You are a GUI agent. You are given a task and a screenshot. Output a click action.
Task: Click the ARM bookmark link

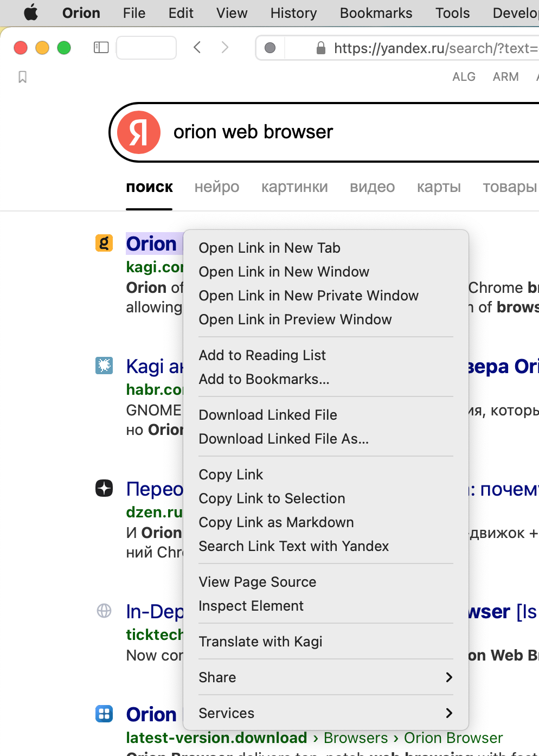(x=505, y=77)
